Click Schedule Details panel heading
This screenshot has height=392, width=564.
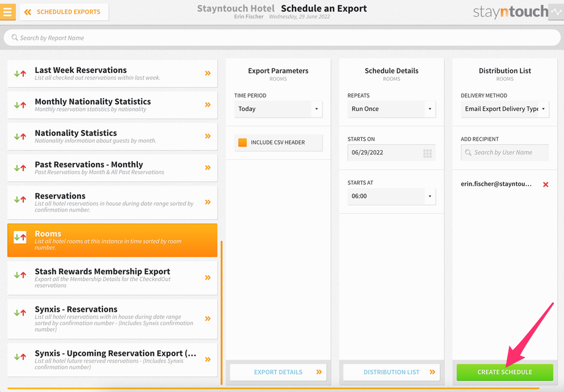point(391,71)
